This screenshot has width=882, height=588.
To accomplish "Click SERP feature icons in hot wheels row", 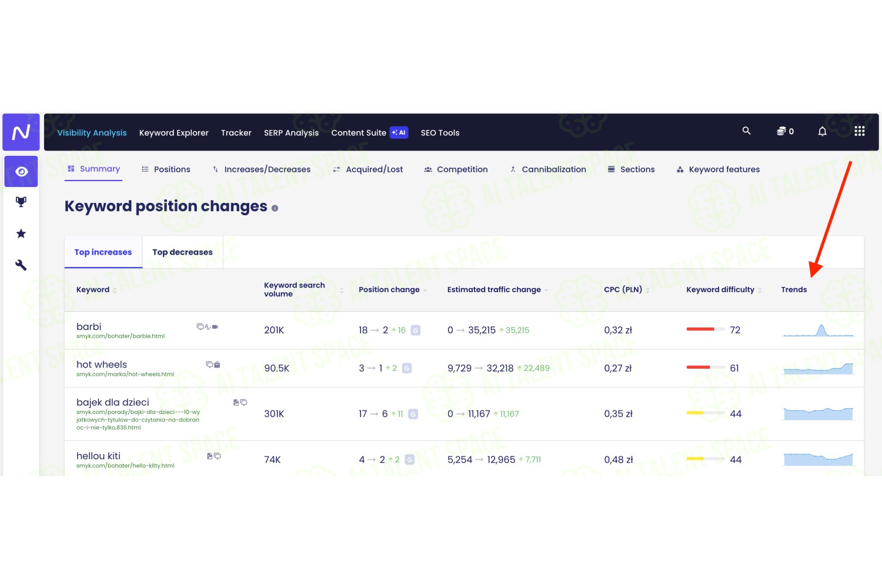I will [213, 365].
